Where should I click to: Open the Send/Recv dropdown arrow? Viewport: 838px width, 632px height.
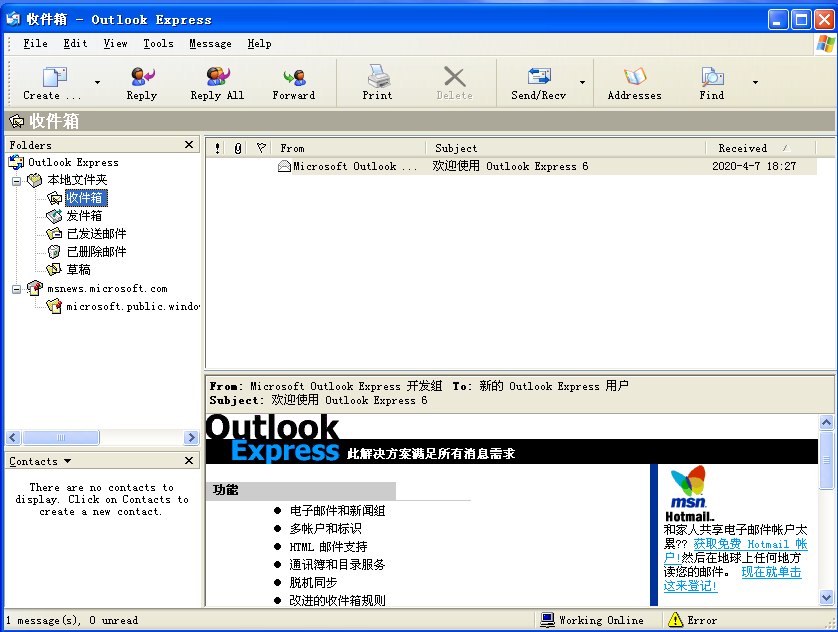583,82
